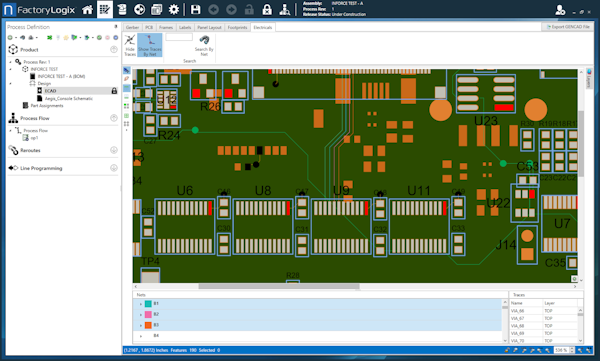
Task: Open the Panel Layout tab
Action: point(209,28)
